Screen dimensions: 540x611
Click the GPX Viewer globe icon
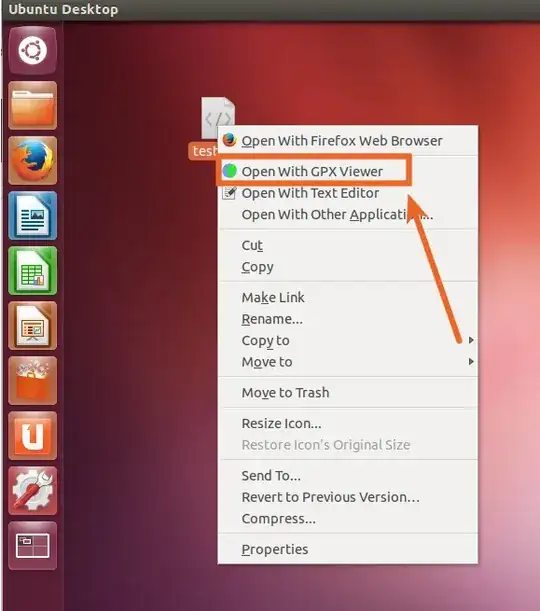coord(229,171)
